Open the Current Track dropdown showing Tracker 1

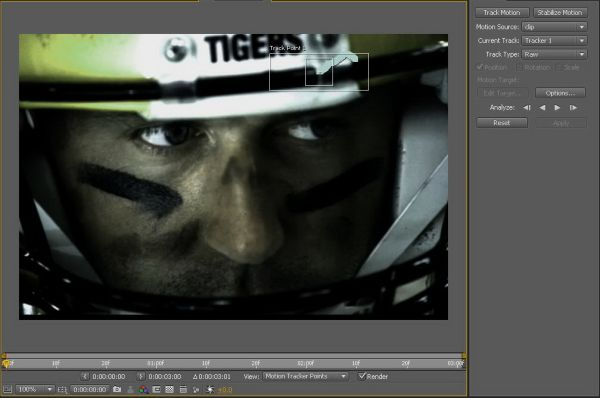pyautogui.click(x=554, y=41)
